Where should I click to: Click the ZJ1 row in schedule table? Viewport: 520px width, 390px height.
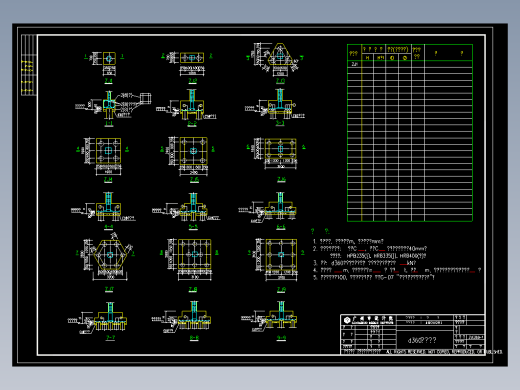[410, 64]
